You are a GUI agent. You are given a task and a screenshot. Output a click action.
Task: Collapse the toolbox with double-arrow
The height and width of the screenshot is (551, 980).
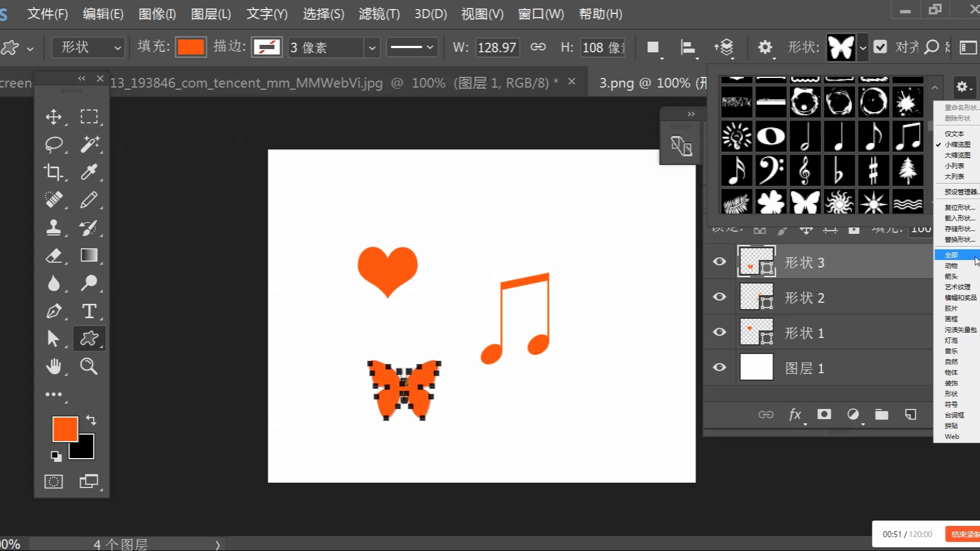pos(82,78)
